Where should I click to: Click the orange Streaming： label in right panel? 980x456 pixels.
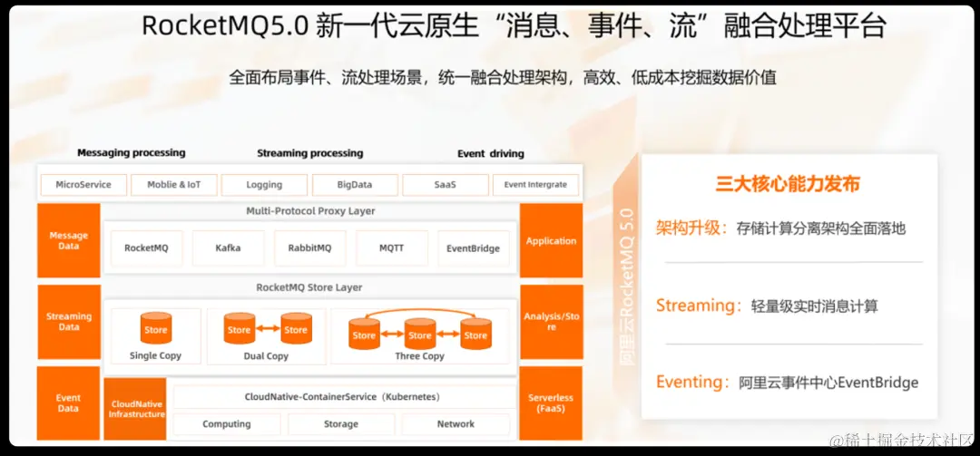tap(699, 306)
